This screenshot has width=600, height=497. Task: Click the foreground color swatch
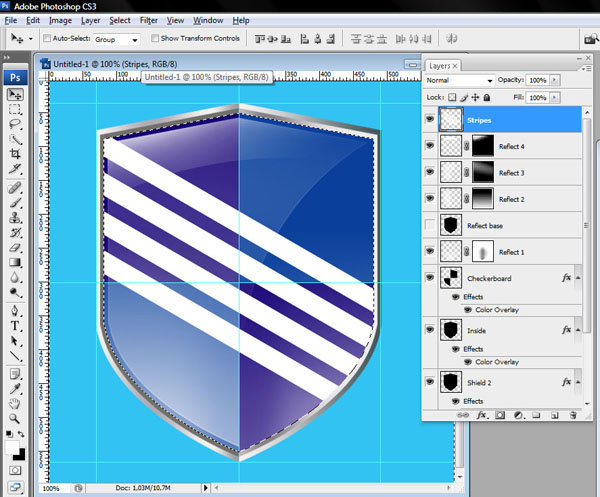pyautogui.click(x=12, y=447)
